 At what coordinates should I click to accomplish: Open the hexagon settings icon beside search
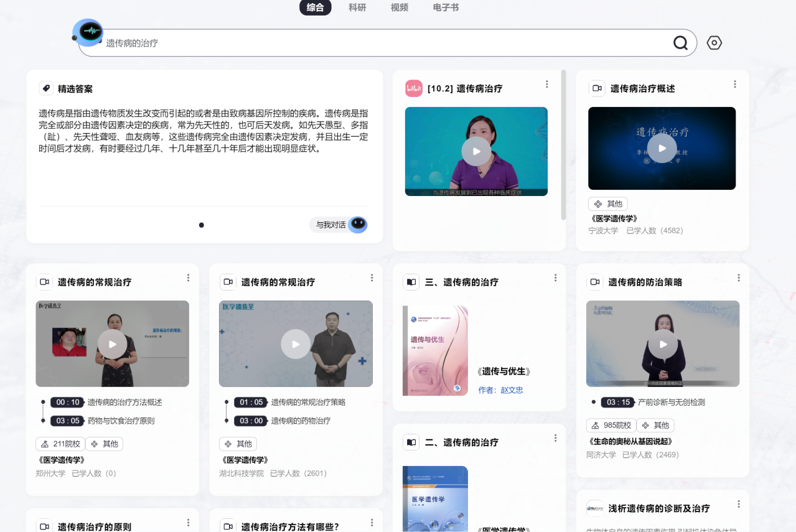pos(714,43)
